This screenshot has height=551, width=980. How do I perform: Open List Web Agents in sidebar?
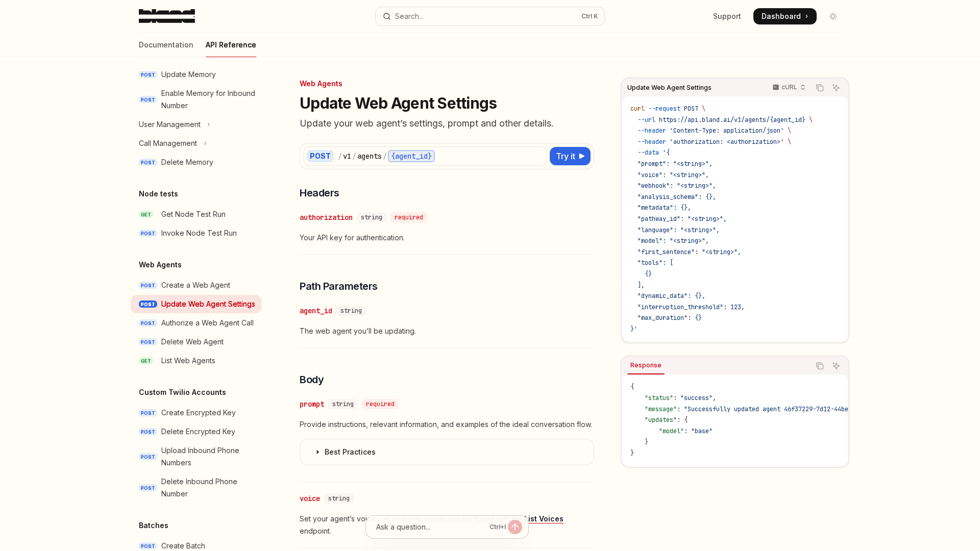point(188,361)
